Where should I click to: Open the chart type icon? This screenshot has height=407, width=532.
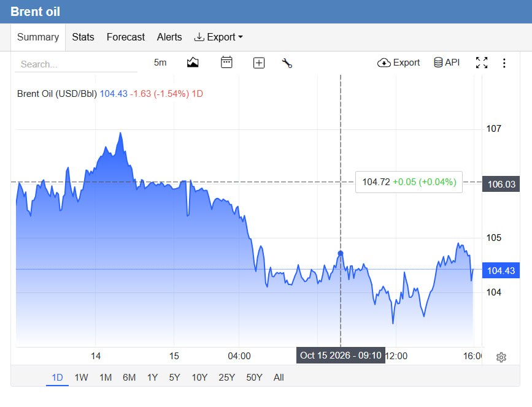[193, 63]
